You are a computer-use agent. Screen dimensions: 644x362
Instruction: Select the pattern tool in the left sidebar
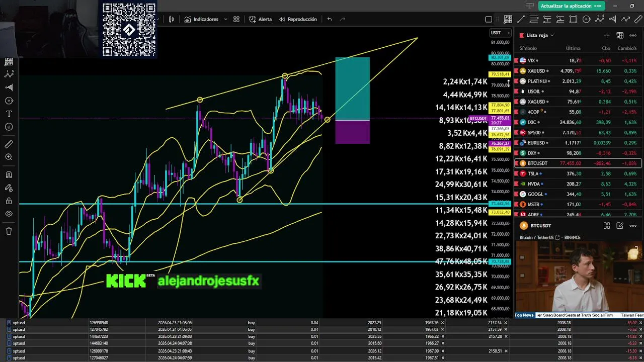tap(9, 74)
